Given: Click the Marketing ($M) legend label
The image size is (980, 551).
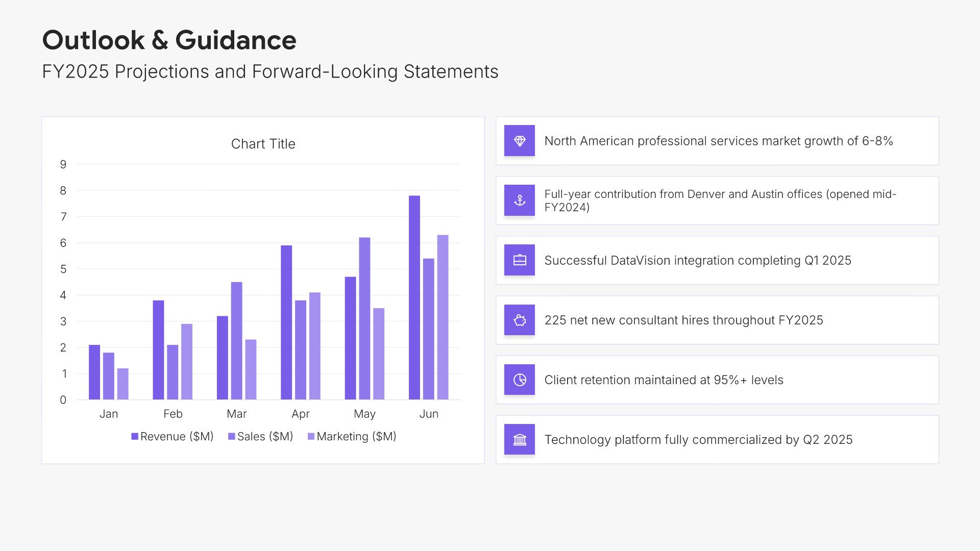Looking at the screenshot, I should click(356, 437).
